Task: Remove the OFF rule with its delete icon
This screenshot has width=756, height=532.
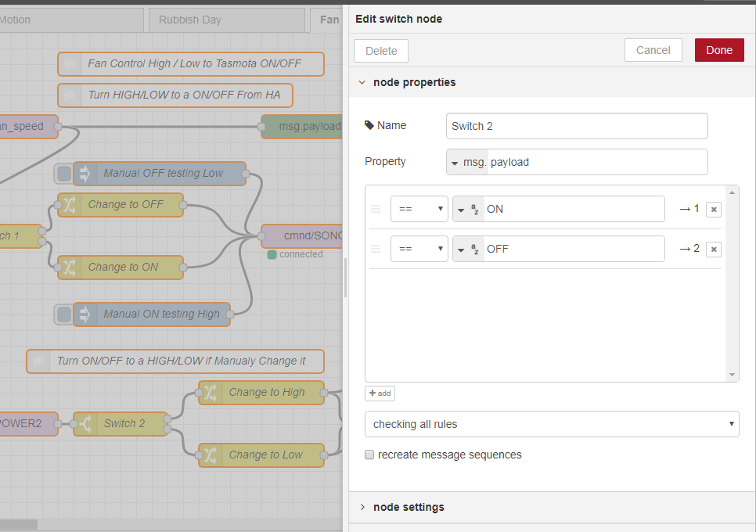Action: coord(713,249)
